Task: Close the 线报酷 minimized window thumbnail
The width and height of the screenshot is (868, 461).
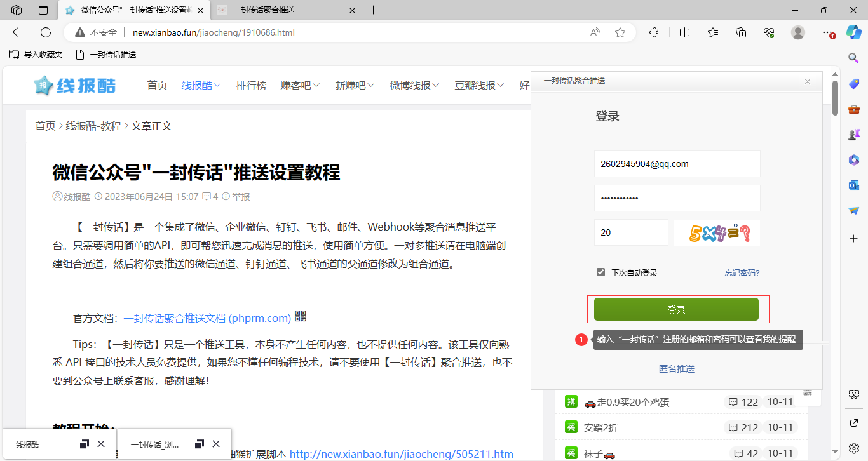Action: click(101, 444)
